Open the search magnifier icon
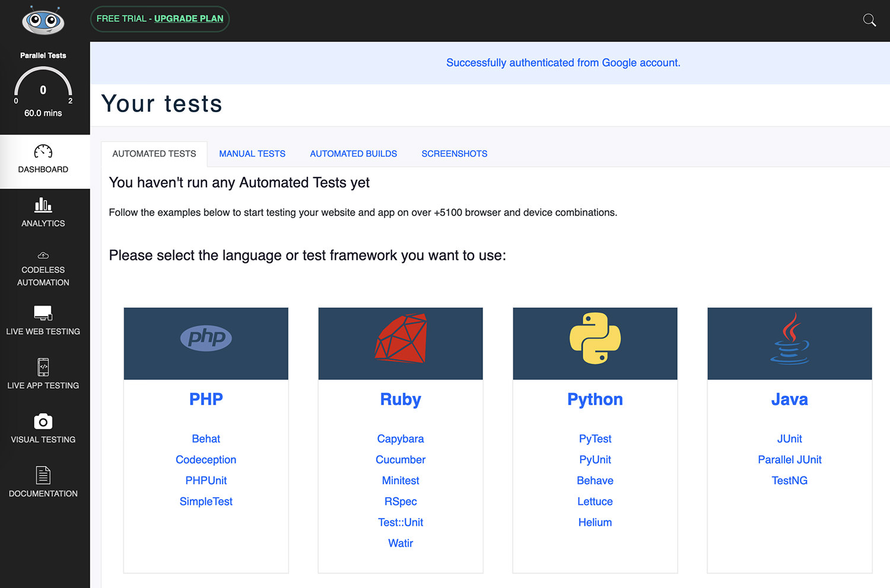The image size is (890, 588). (869, 20)
